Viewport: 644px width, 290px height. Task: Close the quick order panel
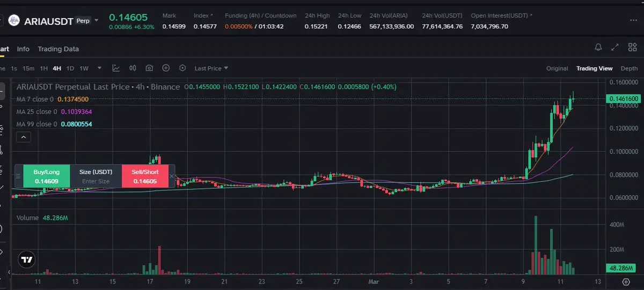pos(172,176)
